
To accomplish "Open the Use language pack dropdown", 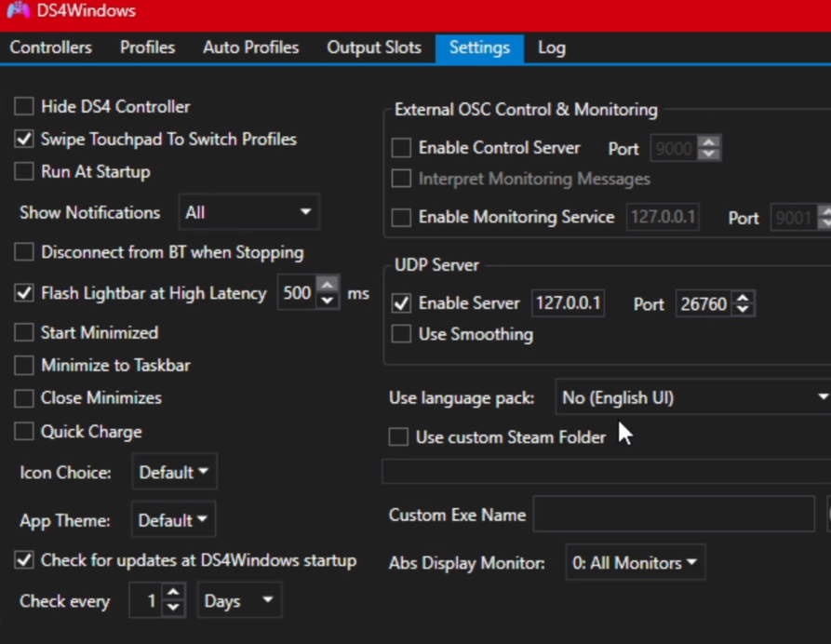I will click(693, 396).
